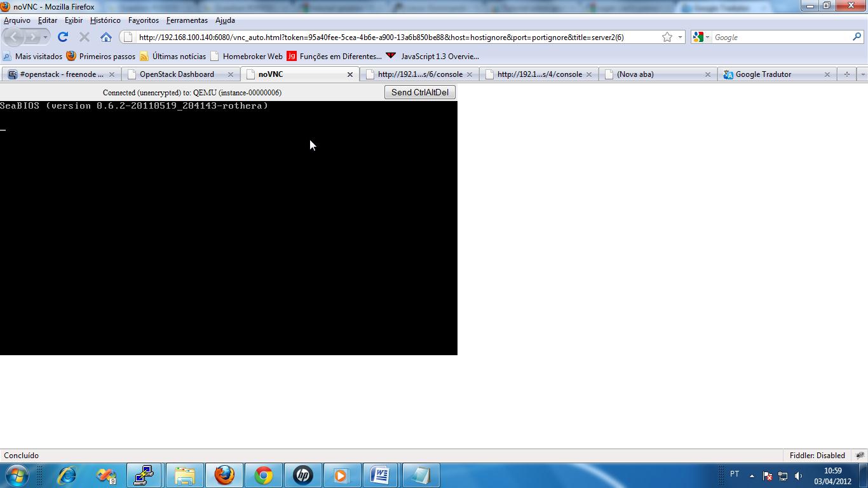Viewport: 868px width, 488px height.
Task: Bookmark this page with the star icon
Action: pyautogui.click(x=667, y=37)
